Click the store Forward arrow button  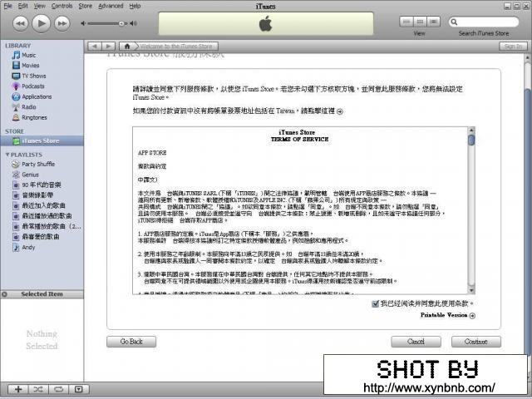pyautogui.click(x=108, y=47)
